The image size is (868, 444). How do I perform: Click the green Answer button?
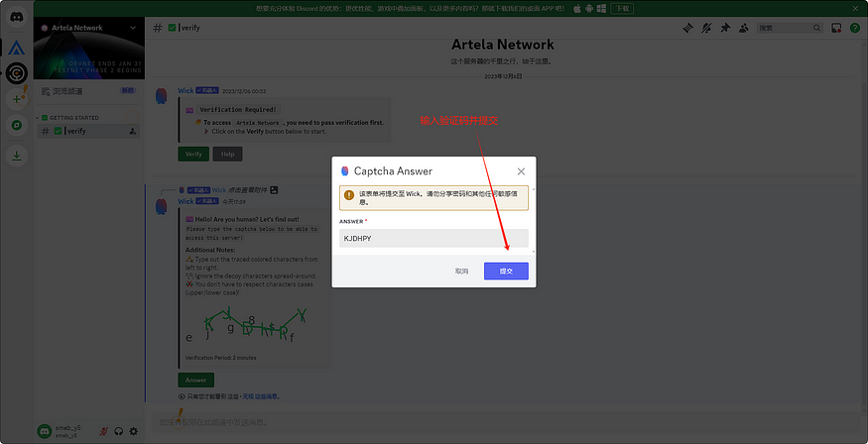(x=196, y=380)
